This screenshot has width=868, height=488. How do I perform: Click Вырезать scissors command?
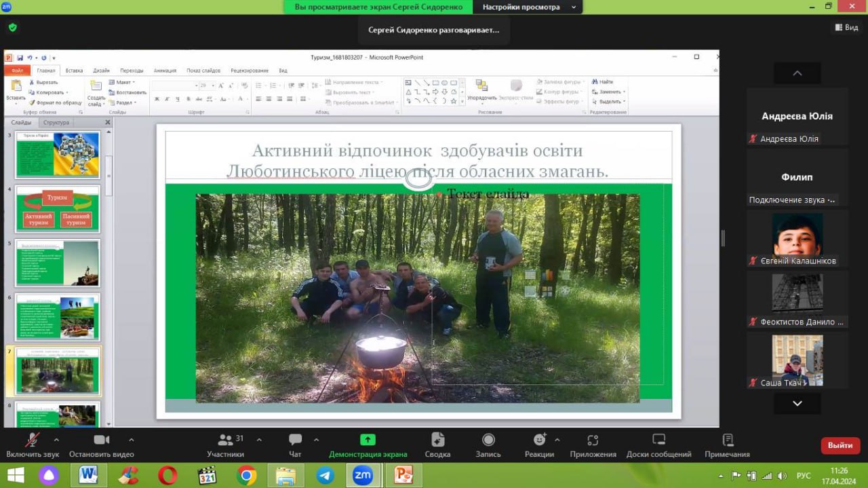coord(43,82)
